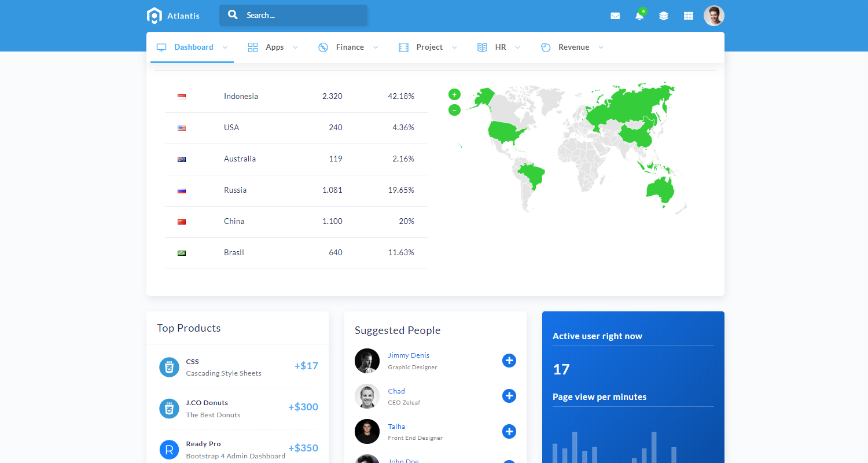Open Talha profile link
The image size is (868, 463).
pos(396,427)
